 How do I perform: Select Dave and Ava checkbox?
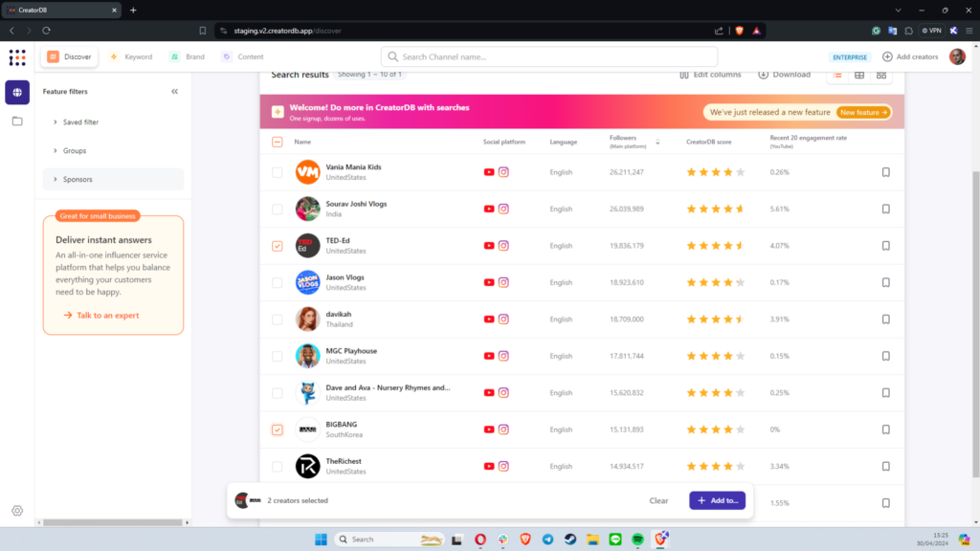(277, 393)
